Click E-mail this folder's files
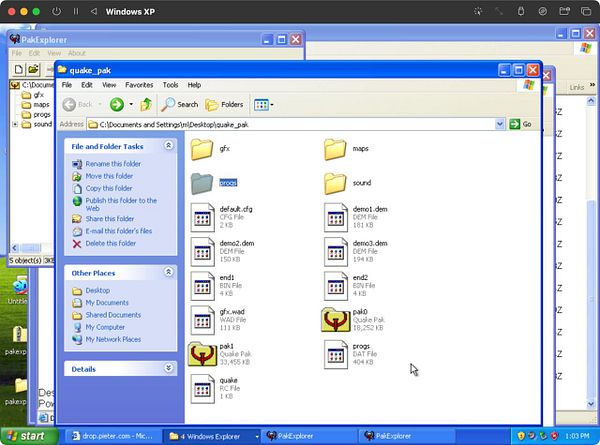 pos(119,231)
